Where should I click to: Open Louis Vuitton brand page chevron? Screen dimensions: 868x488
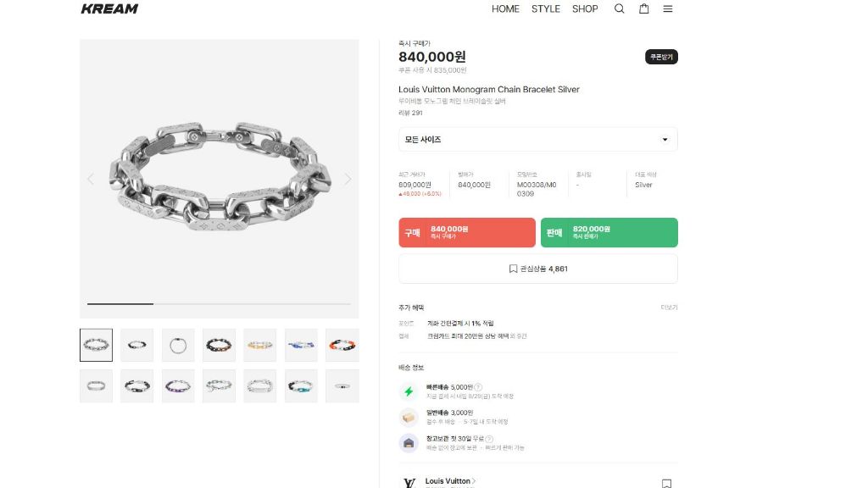click(474, 481)
